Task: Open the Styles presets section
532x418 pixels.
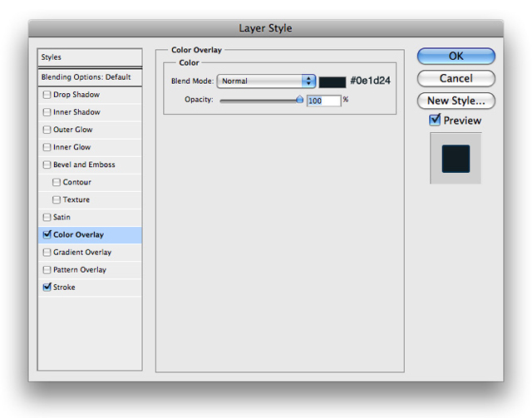Action: [90, 57]
